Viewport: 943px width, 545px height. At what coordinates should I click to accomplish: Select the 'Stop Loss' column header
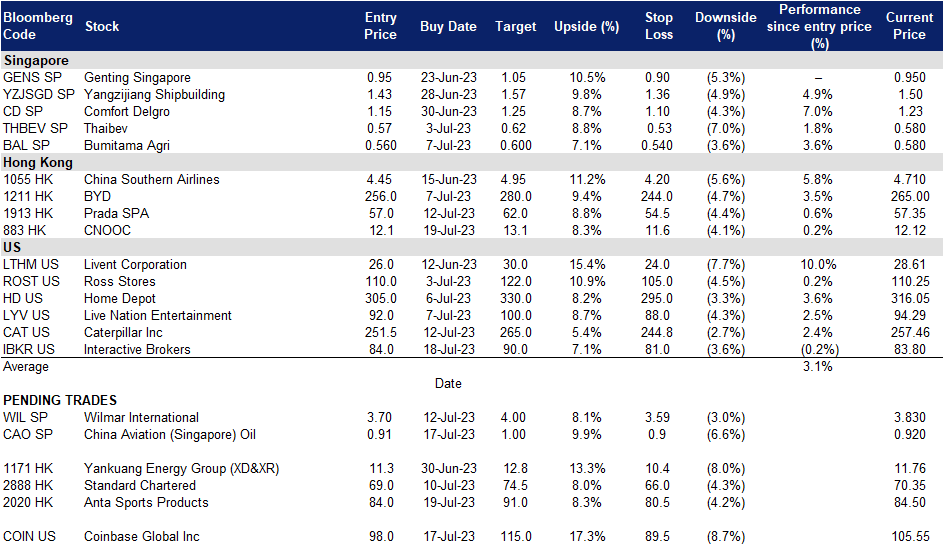click(x=659, y=26)
